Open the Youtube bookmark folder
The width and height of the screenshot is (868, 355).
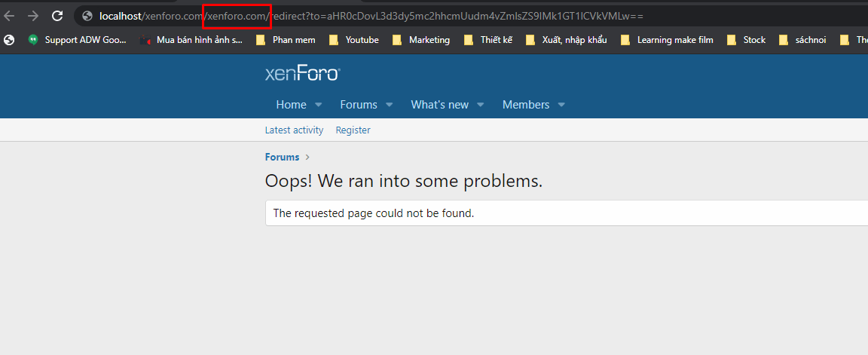click(x=354, y=40)
